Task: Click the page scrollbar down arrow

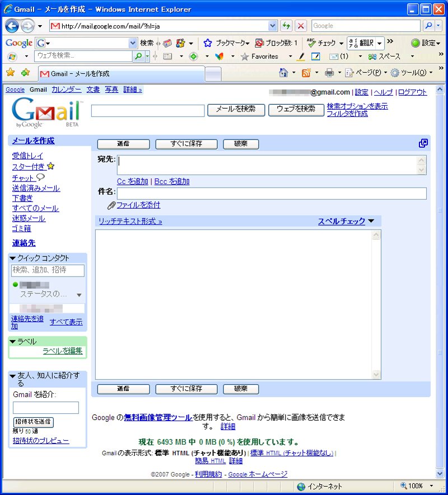Action: point(440,473)
